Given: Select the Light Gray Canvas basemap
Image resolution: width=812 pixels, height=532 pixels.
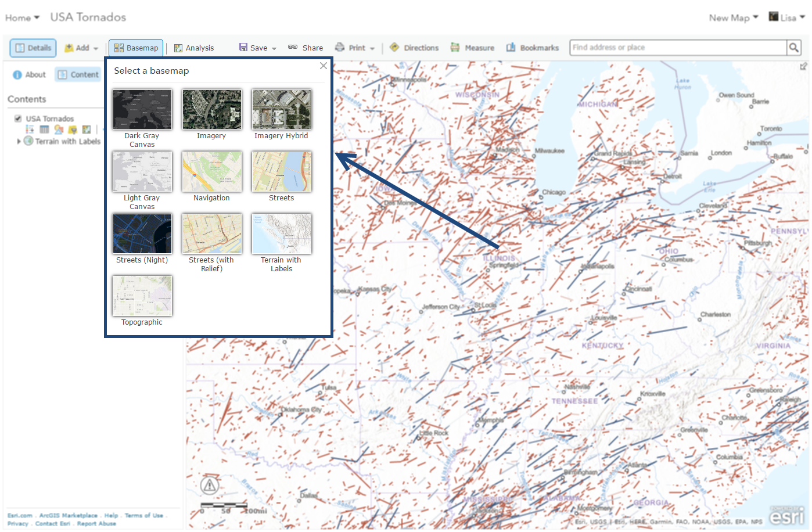Looking at the screenshot, I should (142, 171).
